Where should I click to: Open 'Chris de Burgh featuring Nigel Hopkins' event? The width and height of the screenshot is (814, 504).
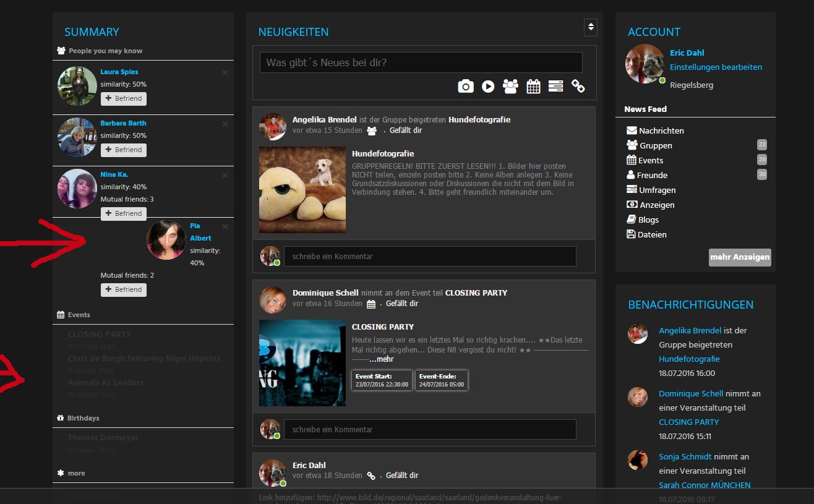[144, 359]
